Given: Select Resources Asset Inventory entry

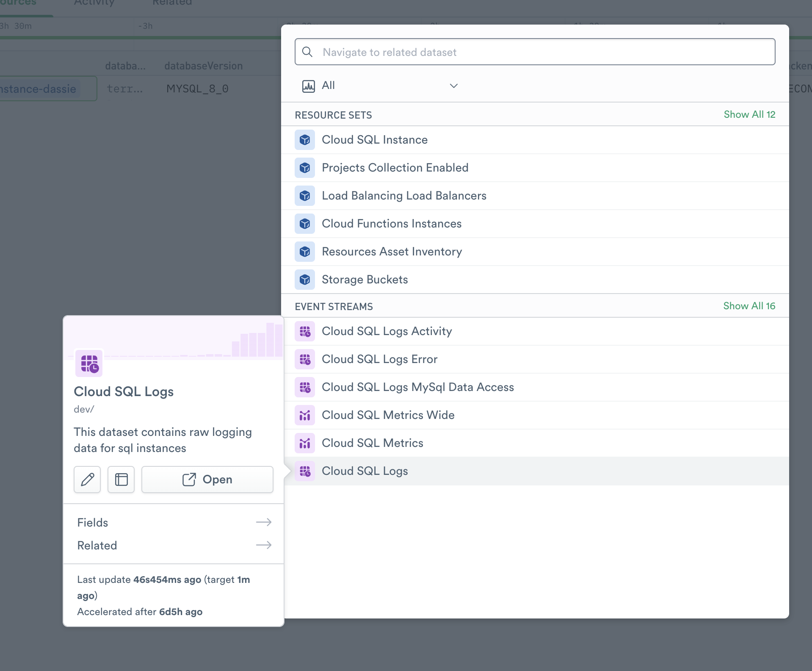Looking at the screenshot, I should (x=535, y=252).
